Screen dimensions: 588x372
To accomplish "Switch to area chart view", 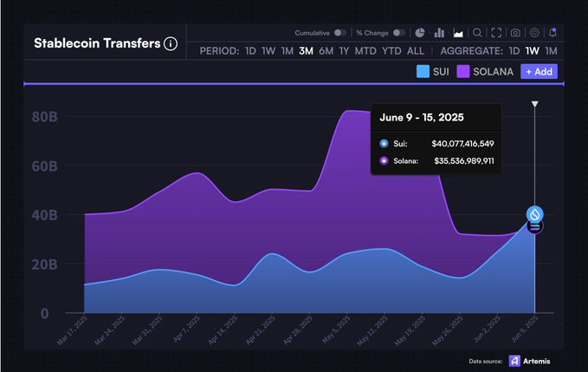I will [458, 33].
